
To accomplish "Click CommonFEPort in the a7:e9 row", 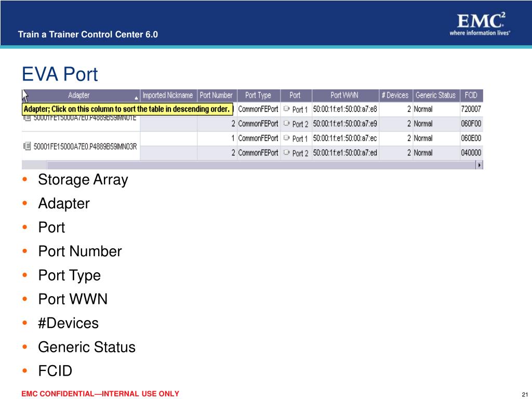I will 258,124.
